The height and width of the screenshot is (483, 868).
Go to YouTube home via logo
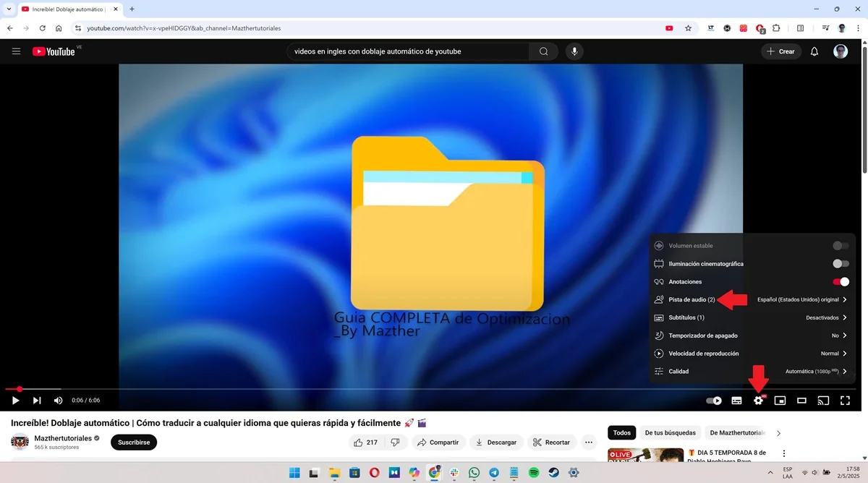pyautogui.click(x=54, y=51)
